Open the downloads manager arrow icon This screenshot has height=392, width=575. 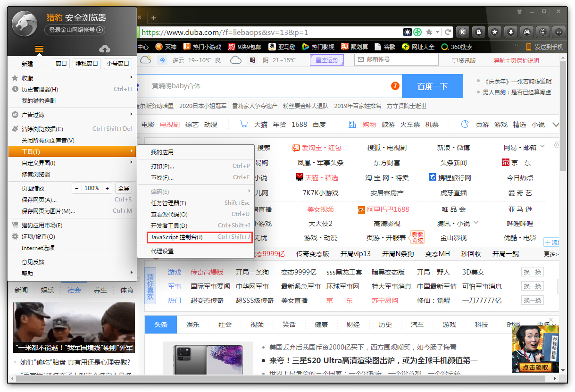tap(510, 32)
